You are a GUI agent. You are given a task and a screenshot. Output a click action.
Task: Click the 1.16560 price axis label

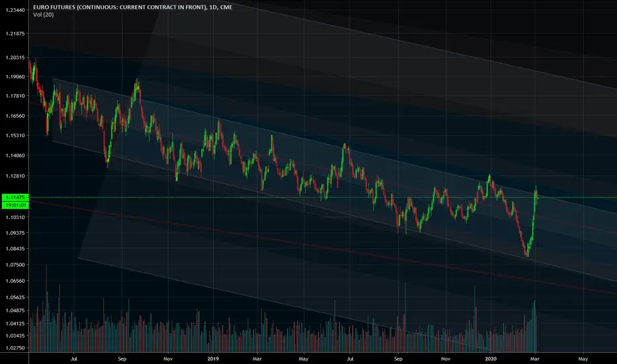pos(15,116)
